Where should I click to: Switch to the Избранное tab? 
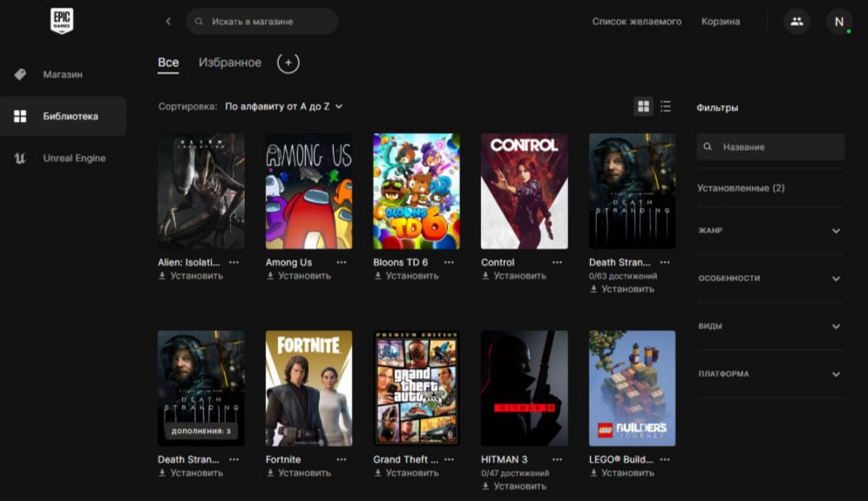pos(230,63)
